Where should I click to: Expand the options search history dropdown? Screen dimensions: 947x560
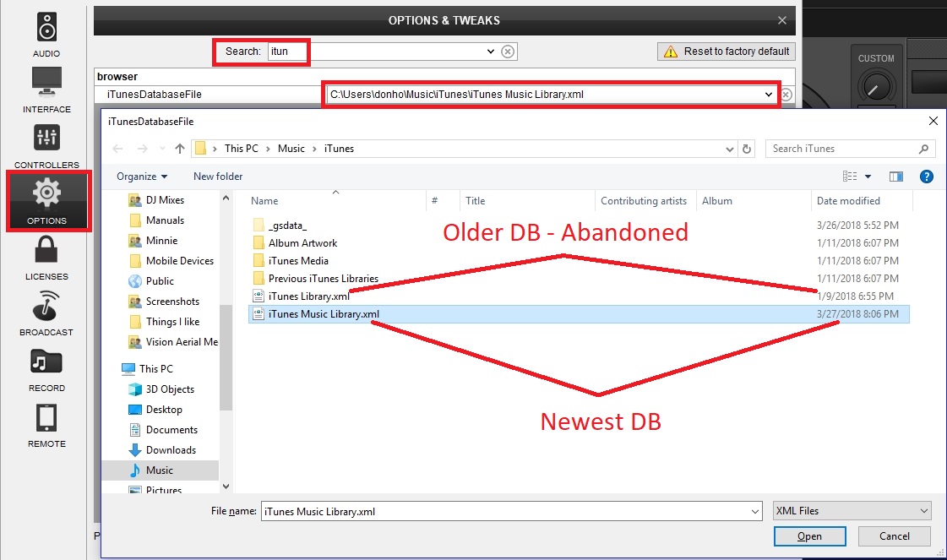pos(491,52)
